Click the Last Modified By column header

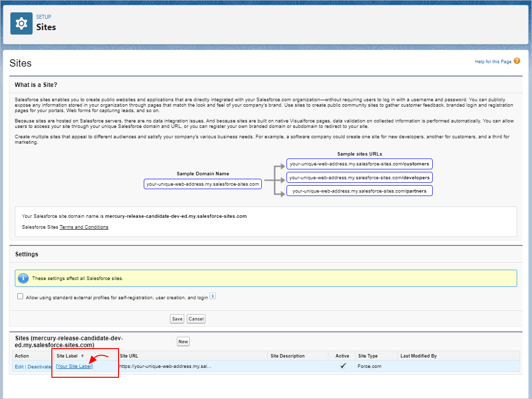(x=418, y=356)
